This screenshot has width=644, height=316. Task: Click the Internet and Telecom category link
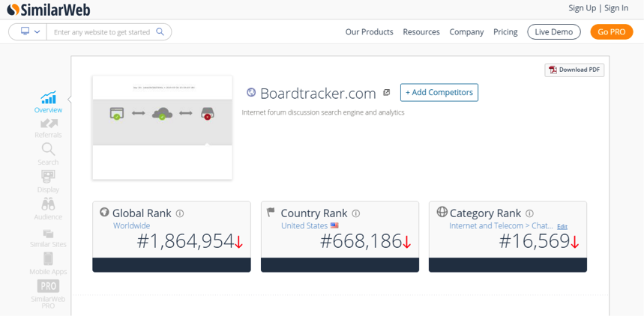502,225
